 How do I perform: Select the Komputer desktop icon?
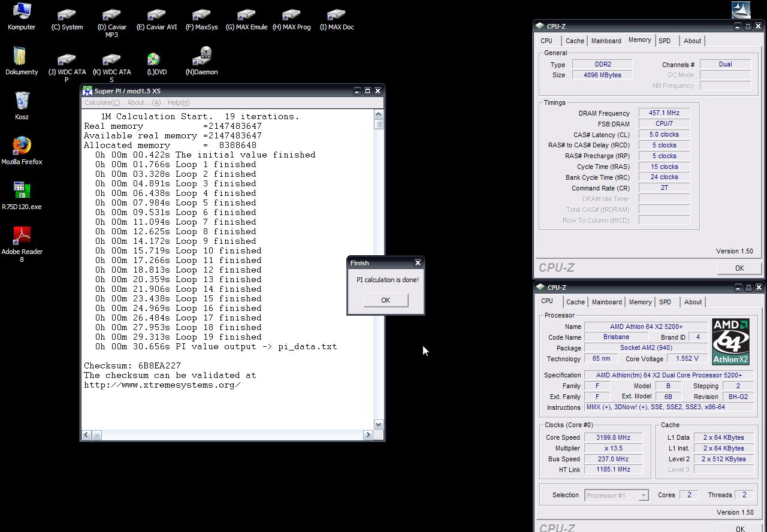pos(22,11)
